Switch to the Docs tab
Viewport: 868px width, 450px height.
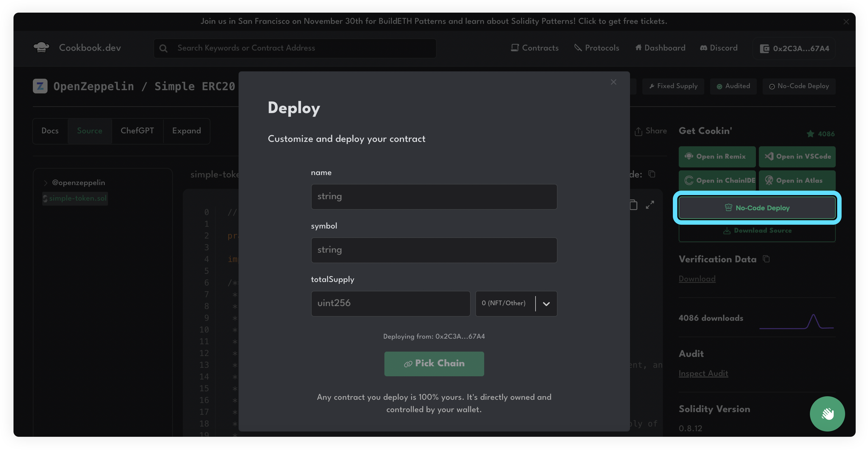[x=50, y=131]
